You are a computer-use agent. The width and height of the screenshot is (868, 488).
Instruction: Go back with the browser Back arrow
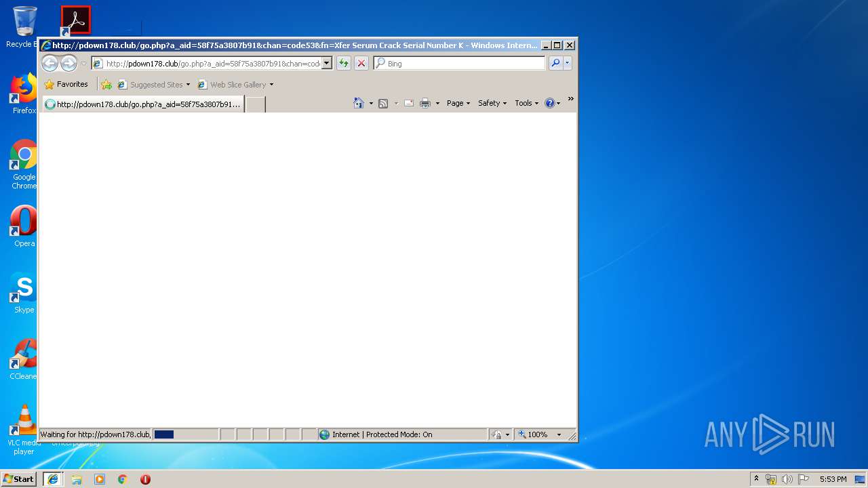[x=50, y=64]
